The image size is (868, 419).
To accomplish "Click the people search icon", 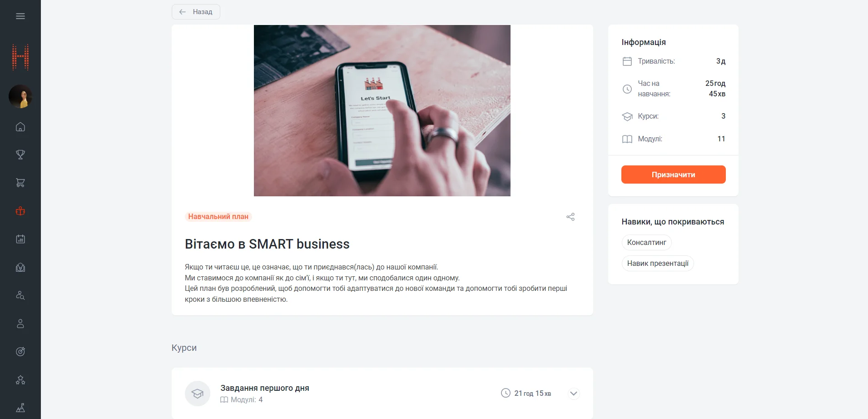I will (x=20, y=295).
